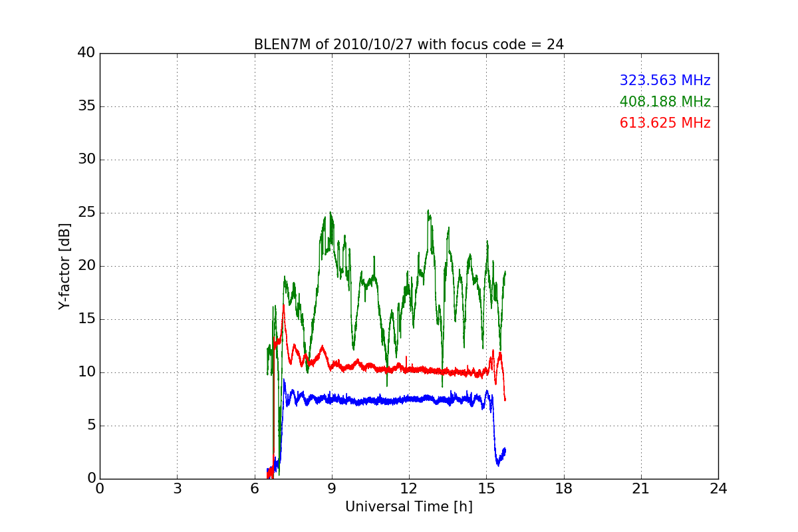
Task: Click y-axis tick label 10
Action: (86, 372)
